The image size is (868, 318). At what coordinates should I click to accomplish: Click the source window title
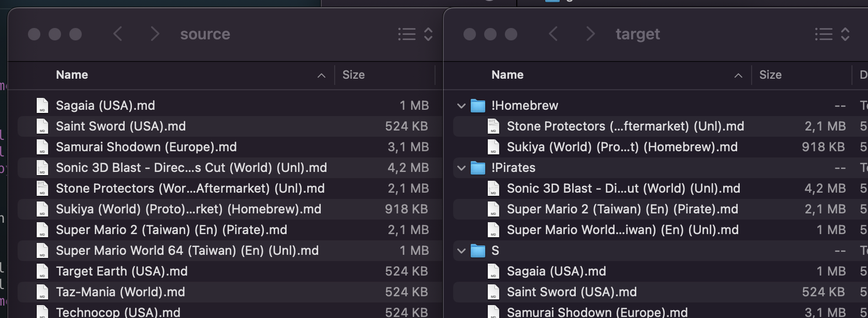click(205, 34)
